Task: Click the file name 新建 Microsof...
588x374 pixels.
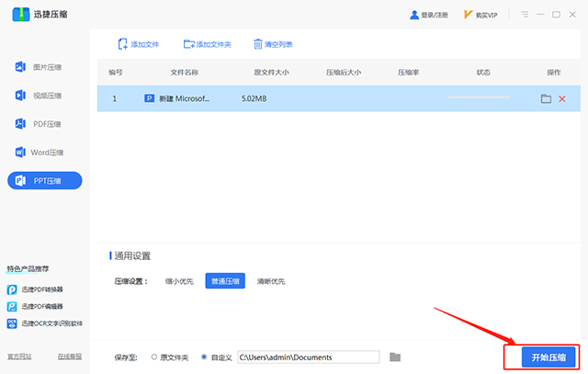Action: pyautogui.click(x=184, y=98)
